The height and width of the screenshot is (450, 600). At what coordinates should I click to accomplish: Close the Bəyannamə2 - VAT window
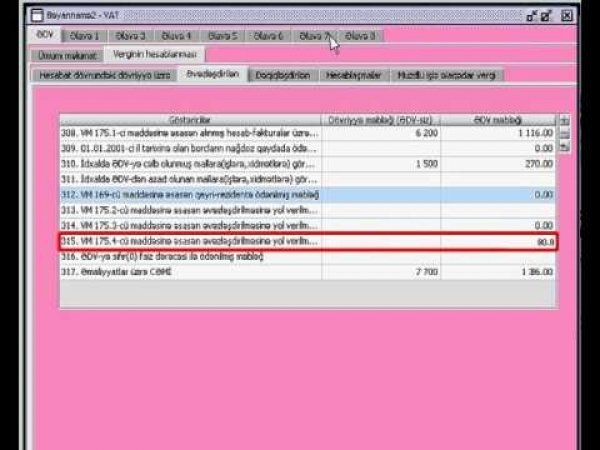pos(567,17)
